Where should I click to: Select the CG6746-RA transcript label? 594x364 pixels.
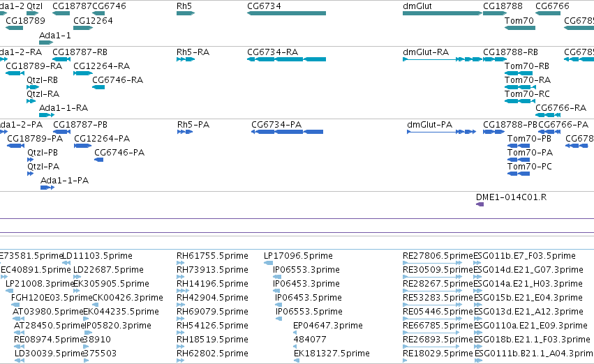117,79
